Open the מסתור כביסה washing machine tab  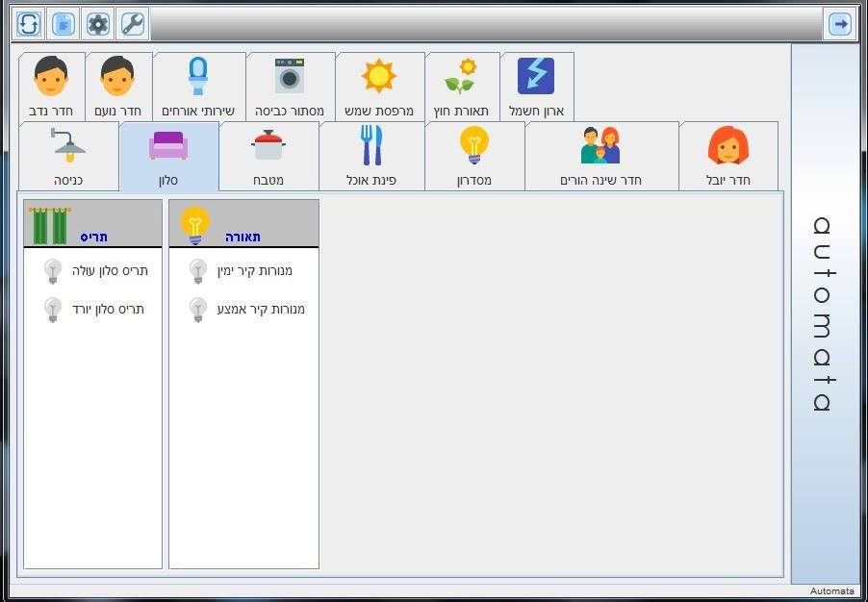(290, 87)
